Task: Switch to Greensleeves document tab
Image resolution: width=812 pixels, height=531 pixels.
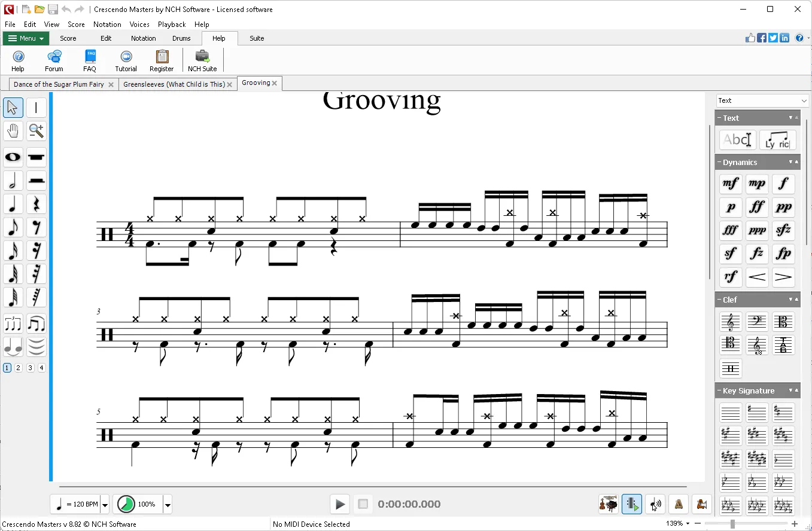Action: pos(174,84)
